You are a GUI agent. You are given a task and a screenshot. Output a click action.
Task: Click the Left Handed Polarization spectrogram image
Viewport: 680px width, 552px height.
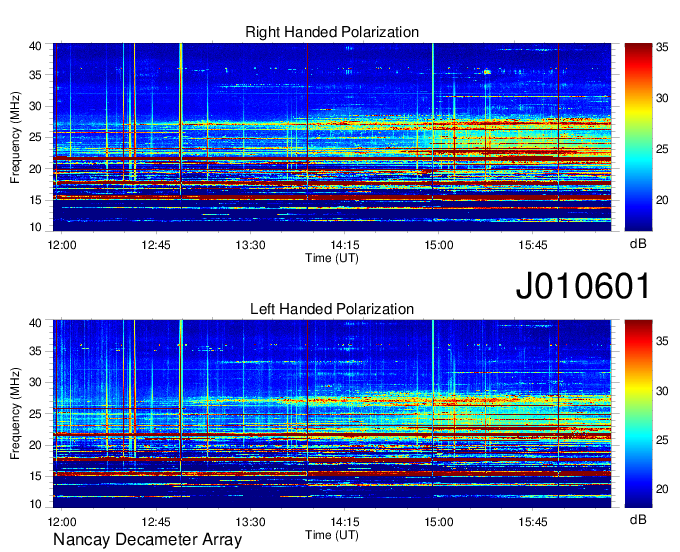pyautogui.click(x=332, y=414)
